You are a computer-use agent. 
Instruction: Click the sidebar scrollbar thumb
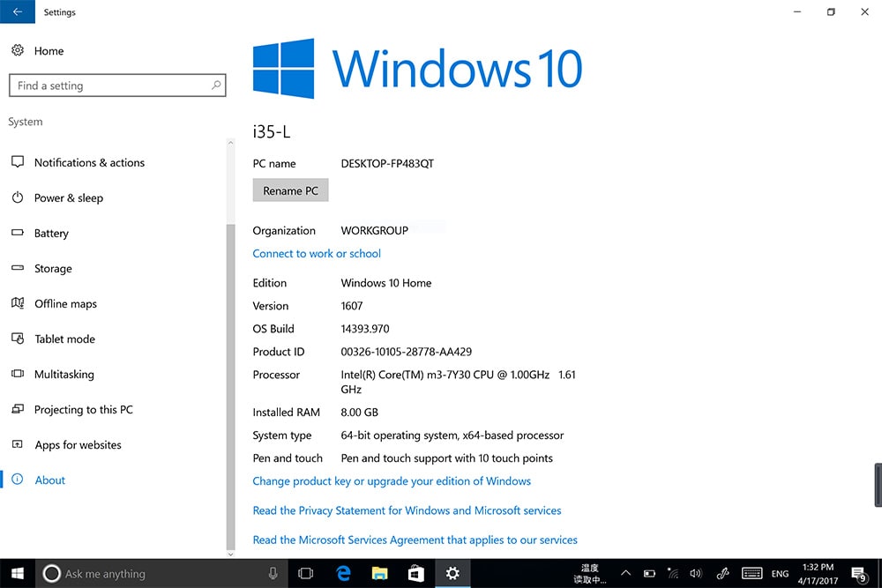point(230,387)
